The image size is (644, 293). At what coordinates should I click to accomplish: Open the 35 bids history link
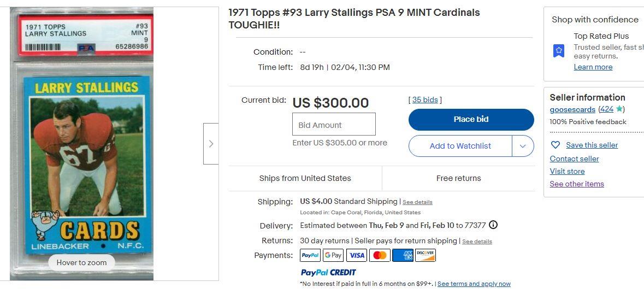coord(425,100)
